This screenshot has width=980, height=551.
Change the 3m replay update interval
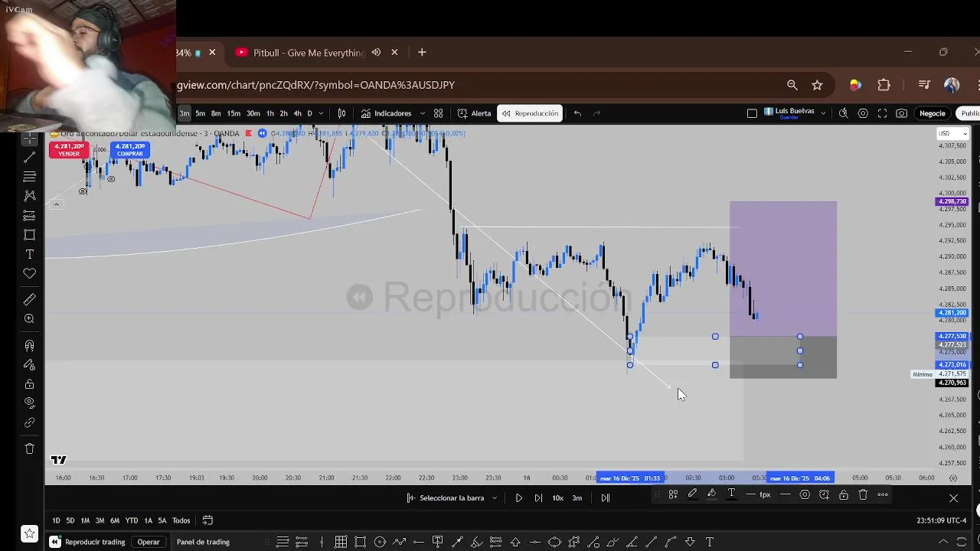click(577, 498)
